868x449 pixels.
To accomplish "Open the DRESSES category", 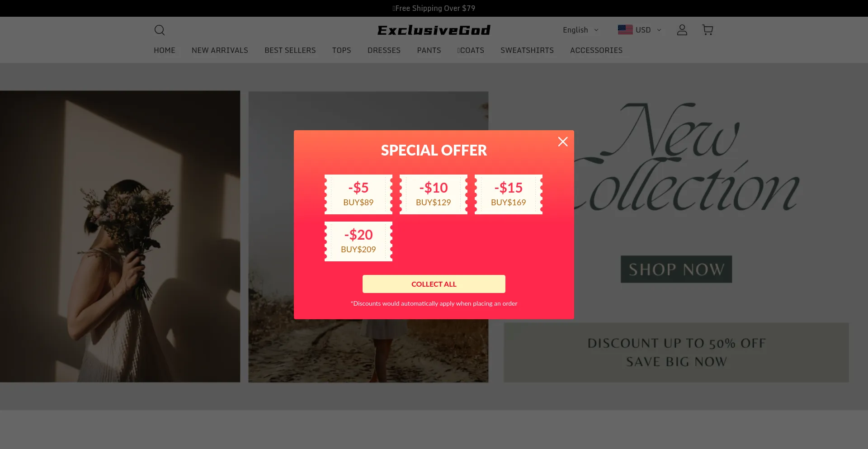I will tap(384, 50).
